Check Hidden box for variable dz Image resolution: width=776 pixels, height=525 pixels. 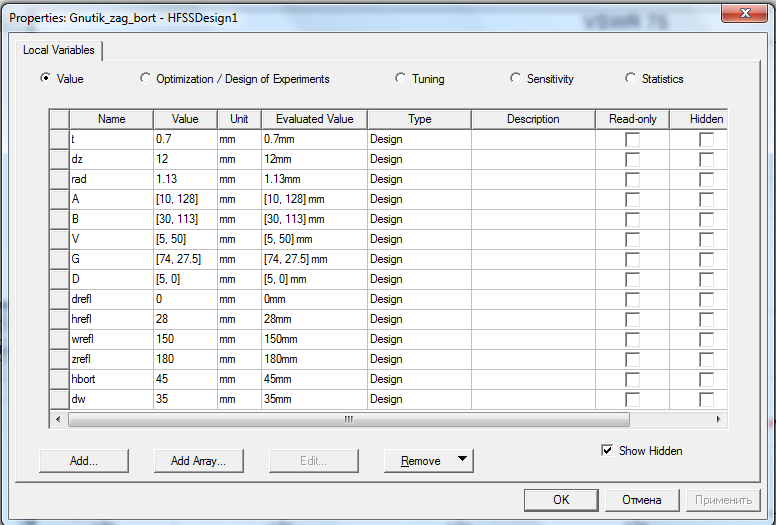(706, 160)
